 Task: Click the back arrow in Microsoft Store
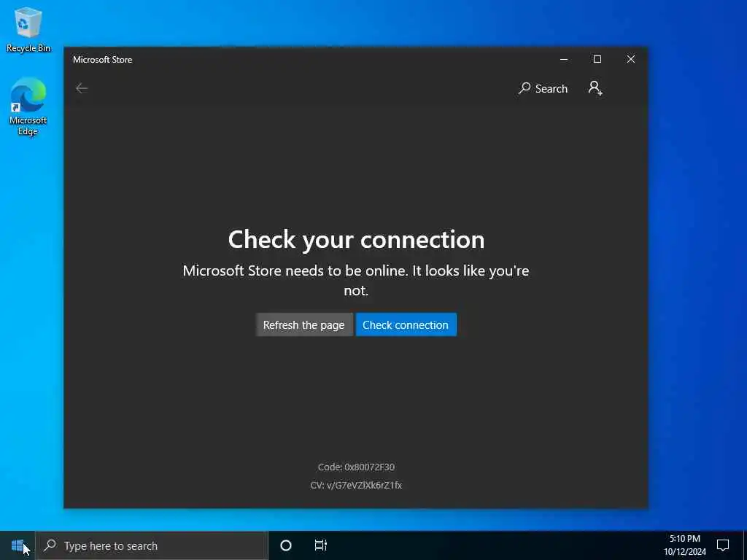[82, 88]
